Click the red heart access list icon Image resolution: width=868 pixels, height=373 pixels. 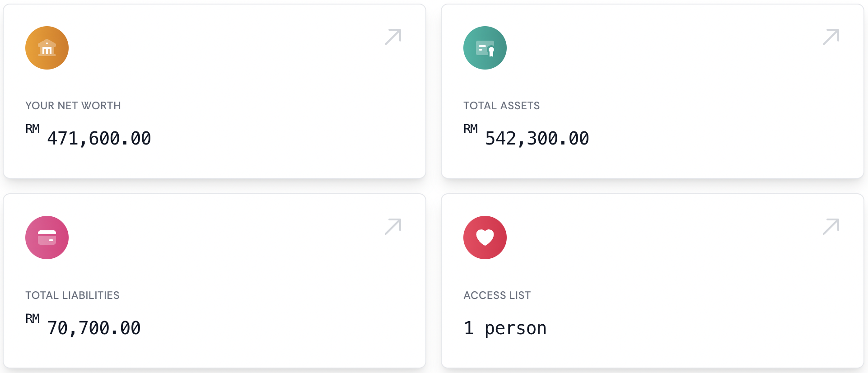[x=485, y=238]
